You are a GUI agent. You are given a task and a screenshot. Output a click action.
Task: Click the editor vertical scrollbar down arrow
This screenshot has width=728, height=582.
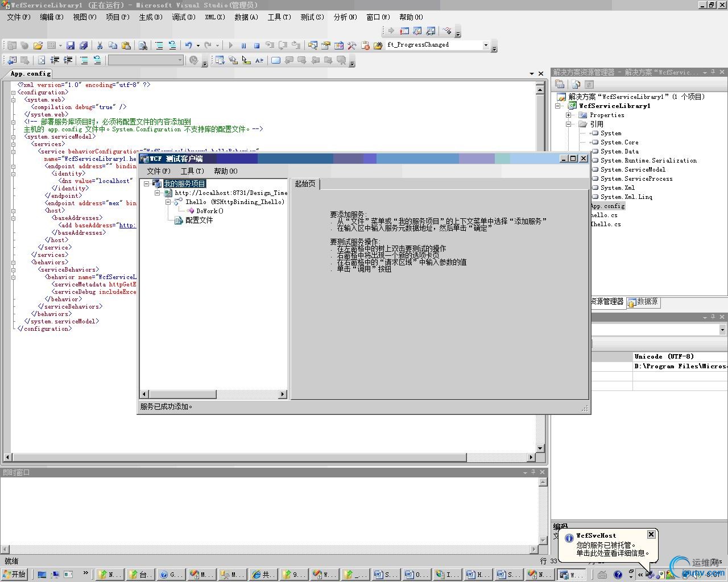click(x=540, y=448)
